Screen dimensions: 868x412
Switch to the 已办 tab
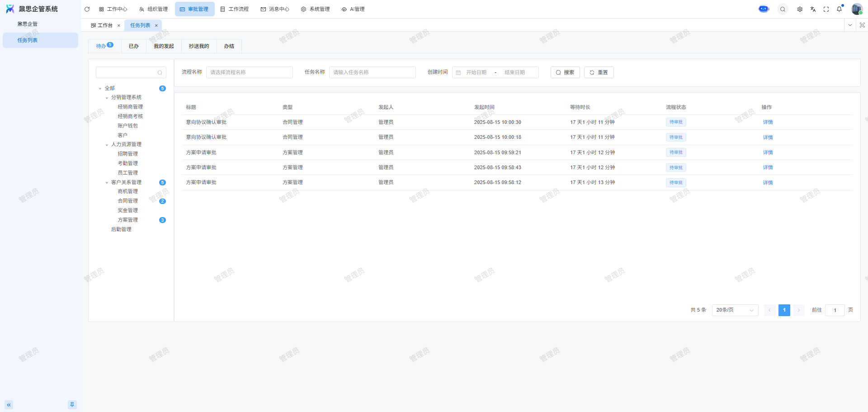133,46
